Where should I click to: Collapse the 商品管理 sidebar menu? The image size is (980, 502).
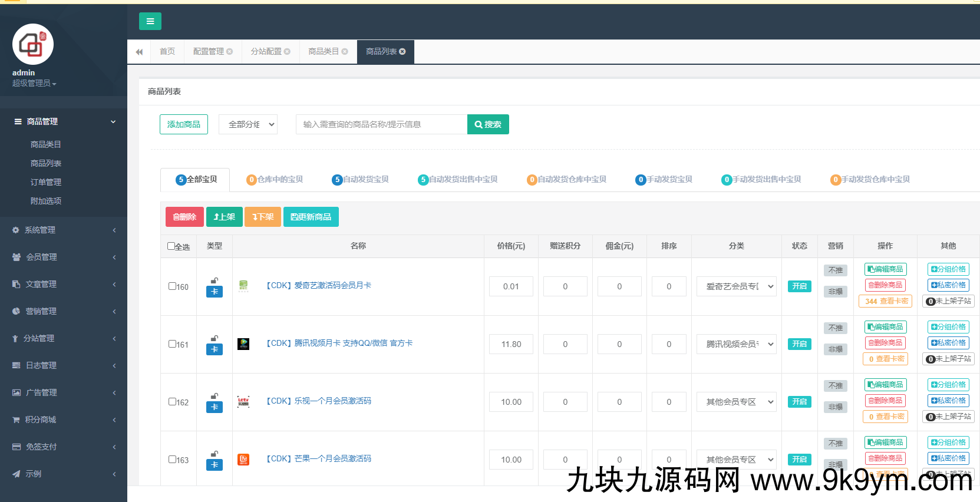click(64, 121)
